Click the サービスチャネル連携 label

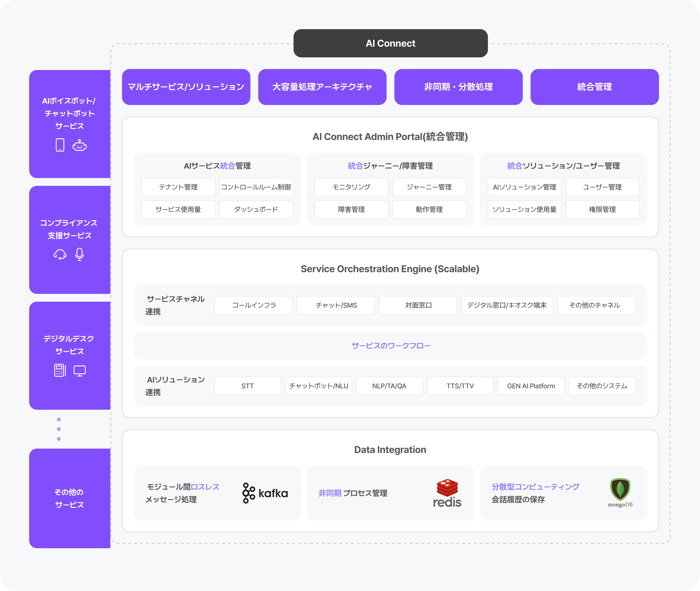[x=175, y=305]
